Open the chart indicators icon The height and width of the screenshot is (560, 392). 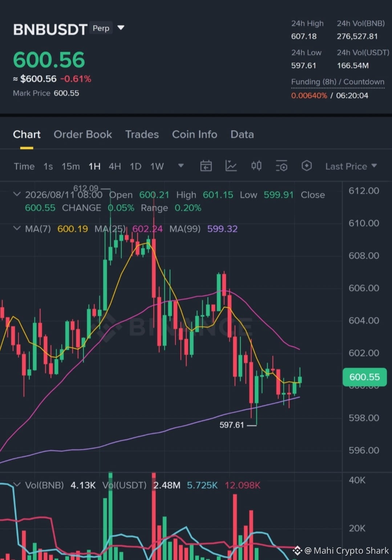(231, 166)
